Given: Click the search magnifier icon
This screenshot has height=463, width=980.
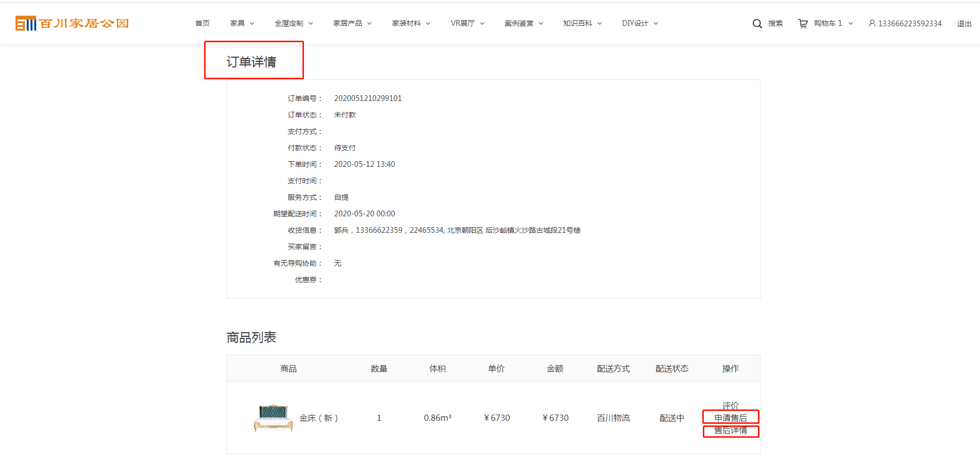Looking at the screenshot, I should pos(757,24).
